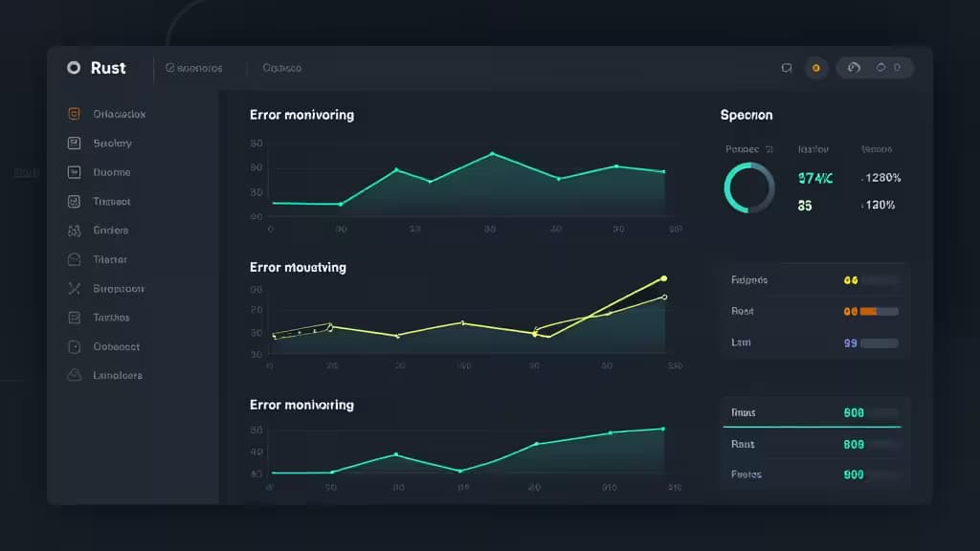Click the 1280% value

[881, 178]
